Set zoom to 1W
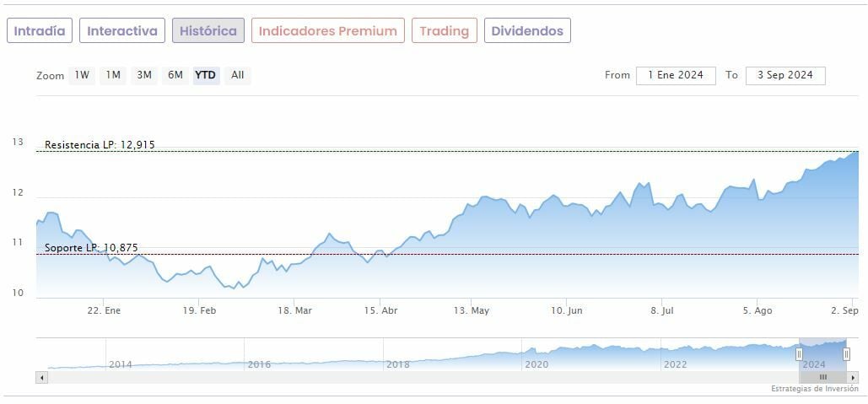The width and height of the screenshot is (868, 404). pyautogui.click(x=82, y=75)
